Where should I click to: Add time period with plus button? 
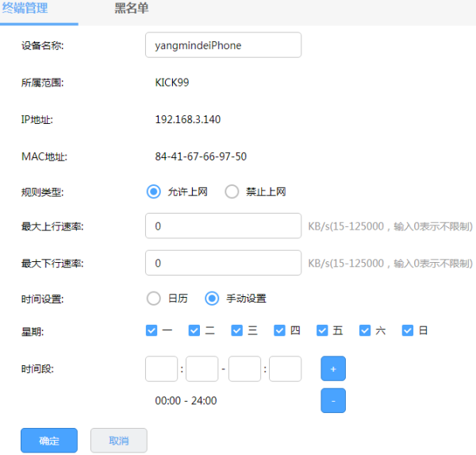333,369
